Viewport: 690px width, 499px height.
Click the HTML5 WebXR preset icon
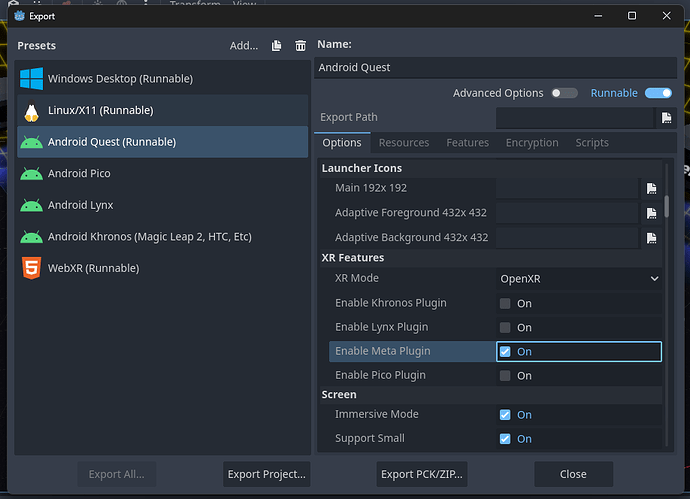click(32, 268)
